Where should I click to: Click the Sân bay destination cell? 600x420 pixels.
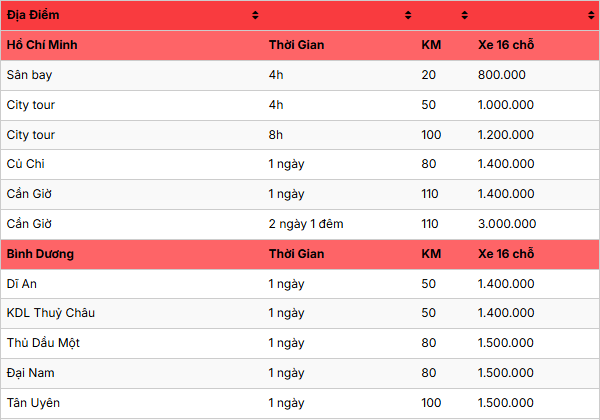(26, 75)
